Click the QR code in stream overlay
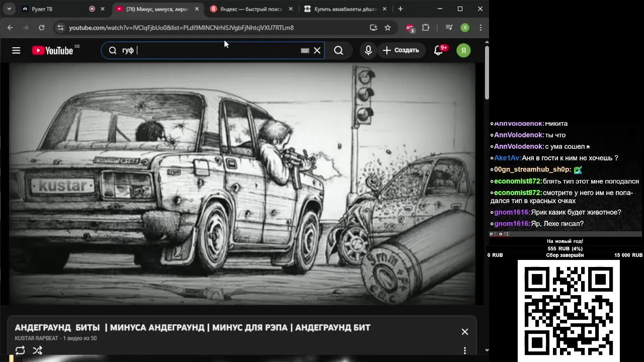Image resolution: width=644 pixels, height=362 pixels. click(x=569, y=310)
